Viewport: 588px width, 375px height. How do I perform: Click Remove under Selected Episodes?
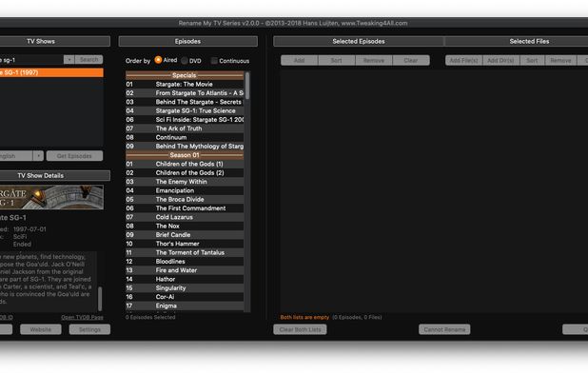point(374,60)
